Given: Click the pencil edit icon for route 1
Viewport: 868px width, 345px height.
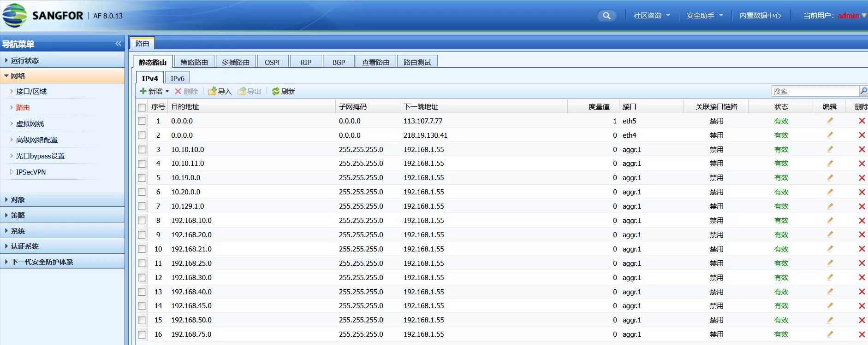Looking at the screenshot, I should click(830, 121).
